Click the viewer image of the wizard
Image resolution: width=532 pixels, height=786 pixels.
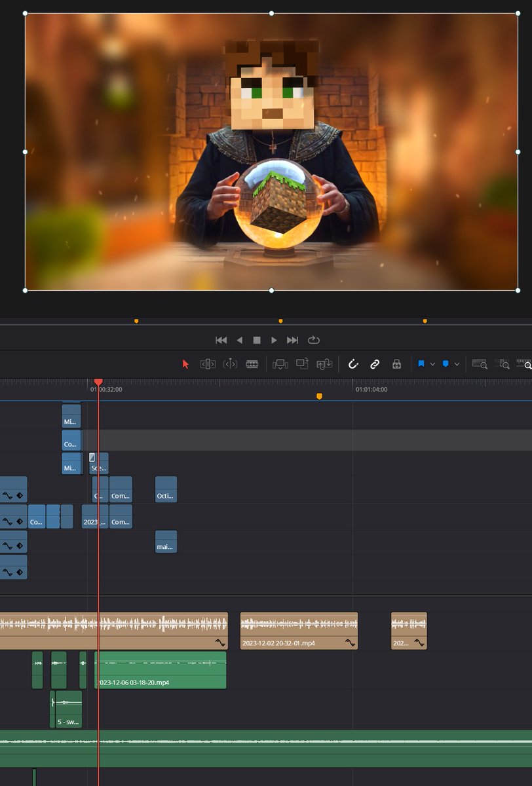(271, 151)
